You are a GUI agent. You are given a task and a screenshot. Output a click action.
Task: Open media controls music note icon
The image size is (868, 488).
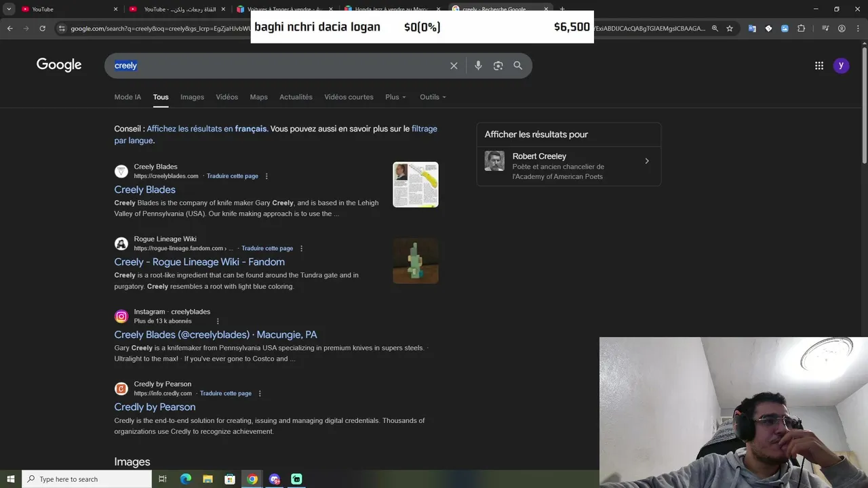pos(825,28)
